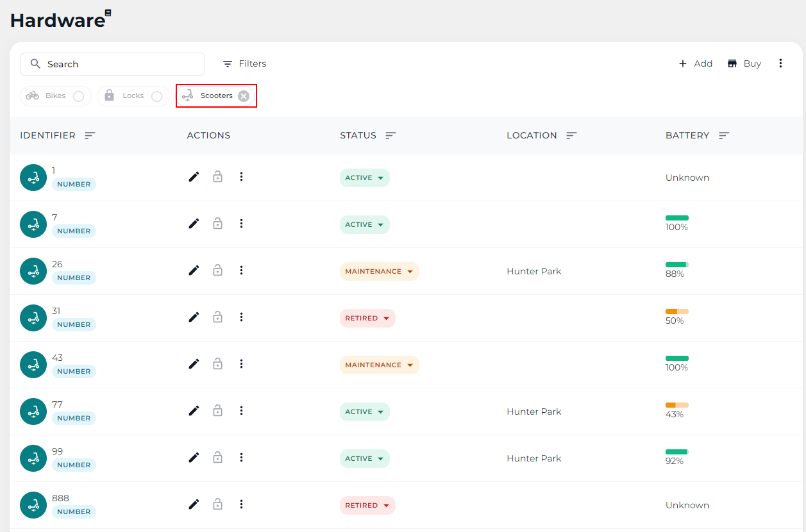Click the lock icon for scooter 7
The width and height of the screenshot is (806, 532).
217,224
